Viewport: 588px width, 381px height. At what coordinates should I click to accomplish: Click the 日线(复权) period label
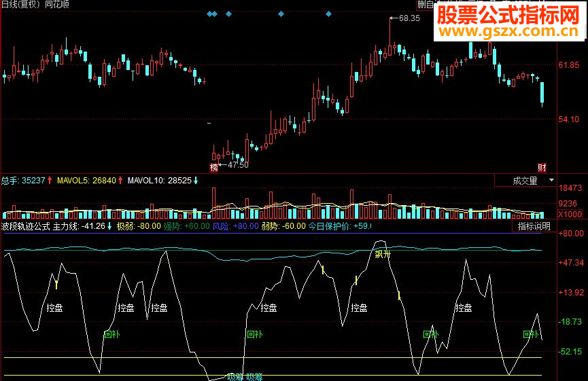[x=22, y=5]
